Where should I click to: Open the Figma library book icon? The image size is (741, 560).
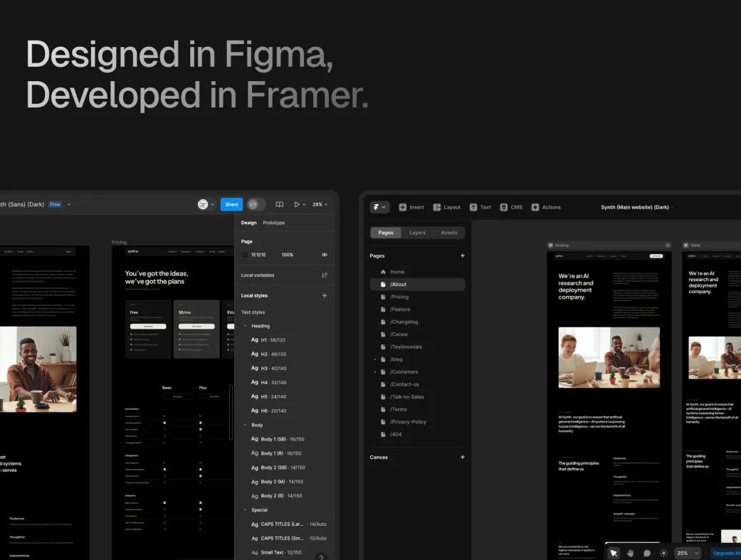click(280, 204)
